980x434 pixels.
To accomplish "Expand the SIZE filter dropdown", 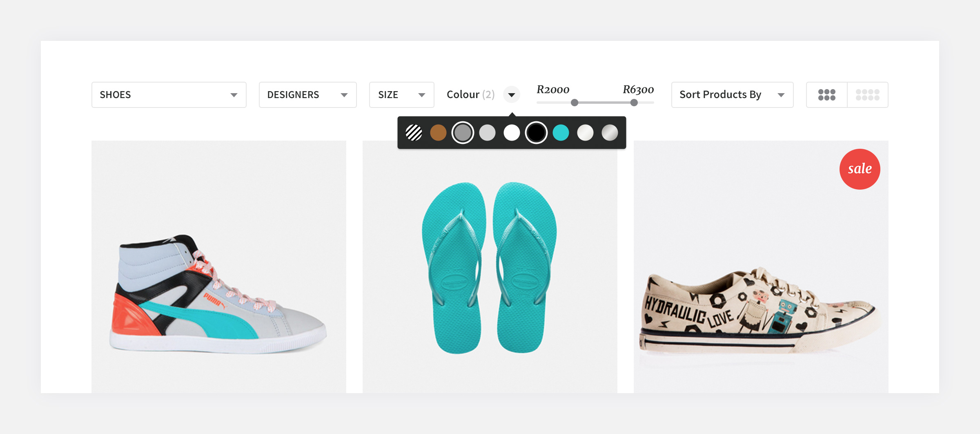I will click(402, 95).
